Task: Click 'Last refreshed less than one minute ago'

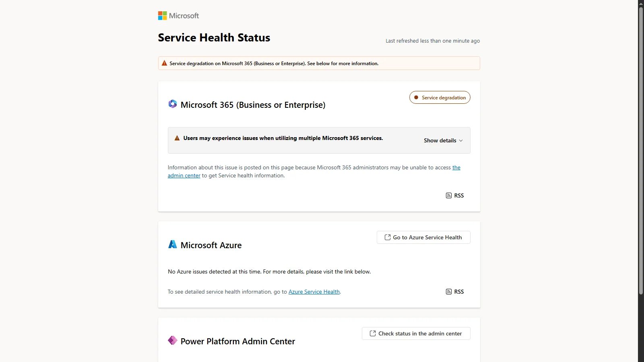Action: [433, 41]
